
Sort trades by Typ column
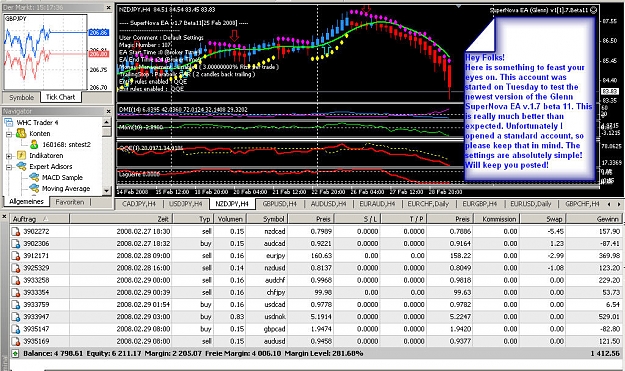193,219
